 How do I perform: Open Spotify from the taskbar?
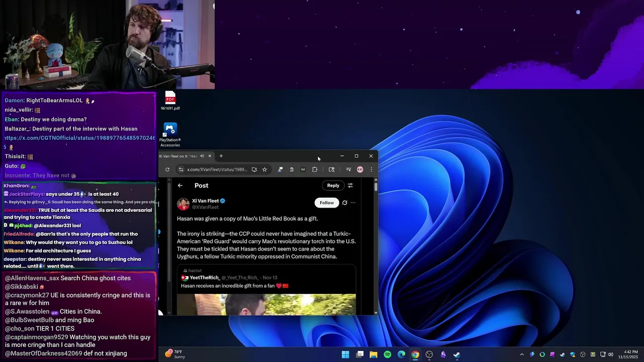coord(387,354)
